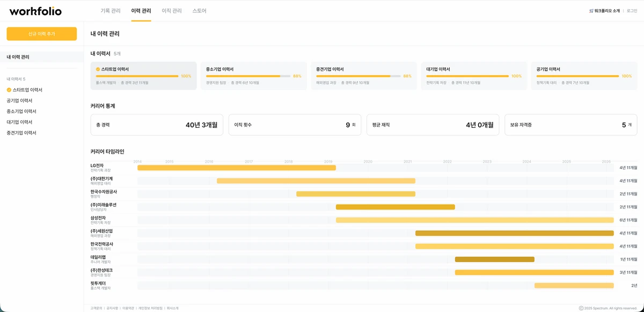
Task: Click the (주)한성테크 timeline bar
Action: (535, 272)
